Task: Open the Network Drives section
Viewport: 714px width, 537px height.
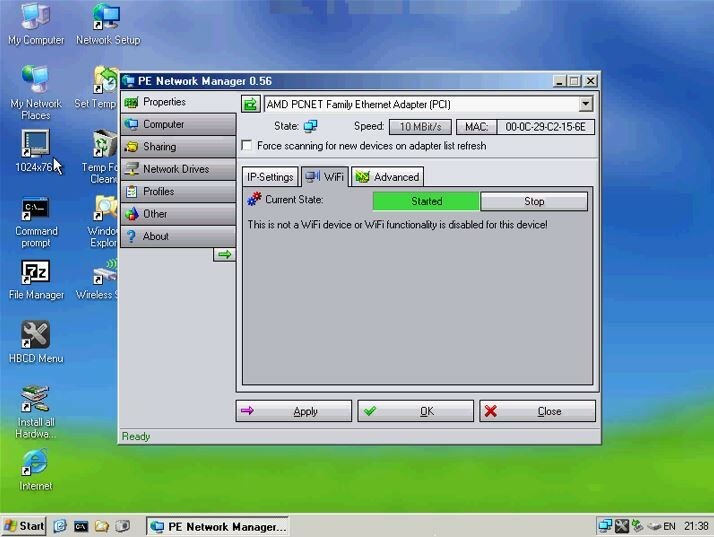Action: 178,169
